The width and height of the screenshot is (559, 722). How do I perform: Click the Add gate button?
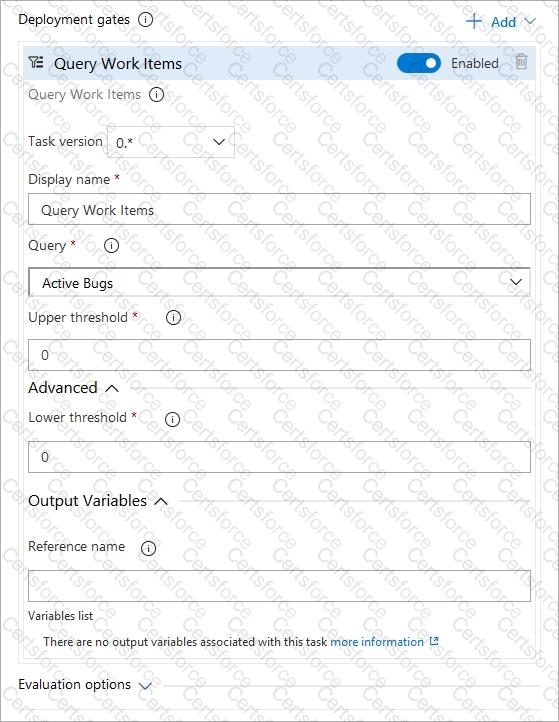[501, 22]
